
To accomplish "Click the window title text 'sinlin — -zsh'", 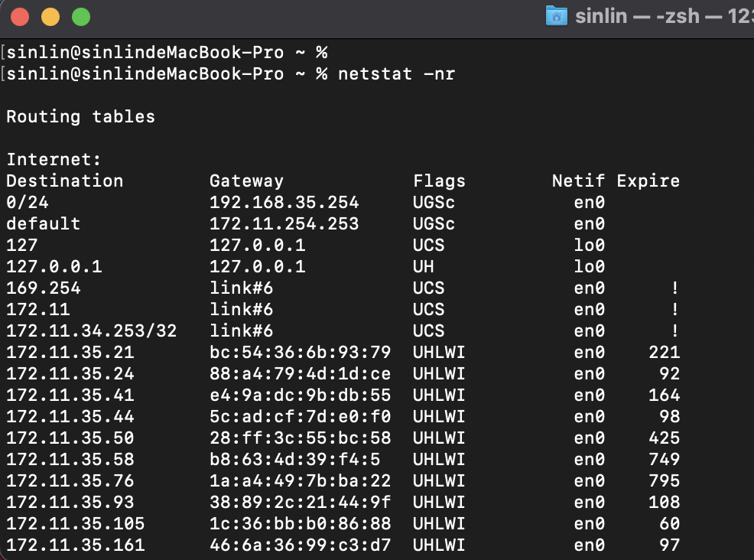I will [637, 16].
